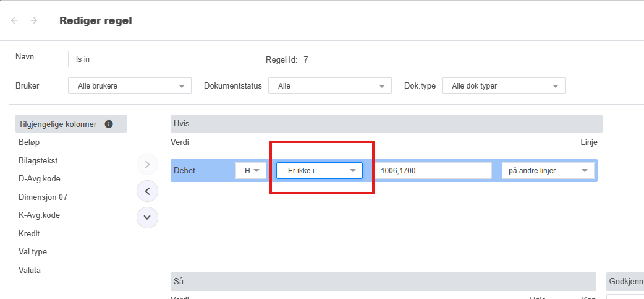Click info icon beside Tilgjengelige kolonner

(109, 124)
